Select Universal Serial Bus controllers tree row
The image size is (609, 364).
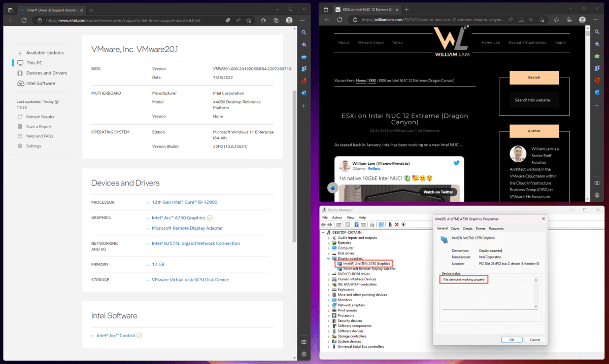tap(360, 347)
